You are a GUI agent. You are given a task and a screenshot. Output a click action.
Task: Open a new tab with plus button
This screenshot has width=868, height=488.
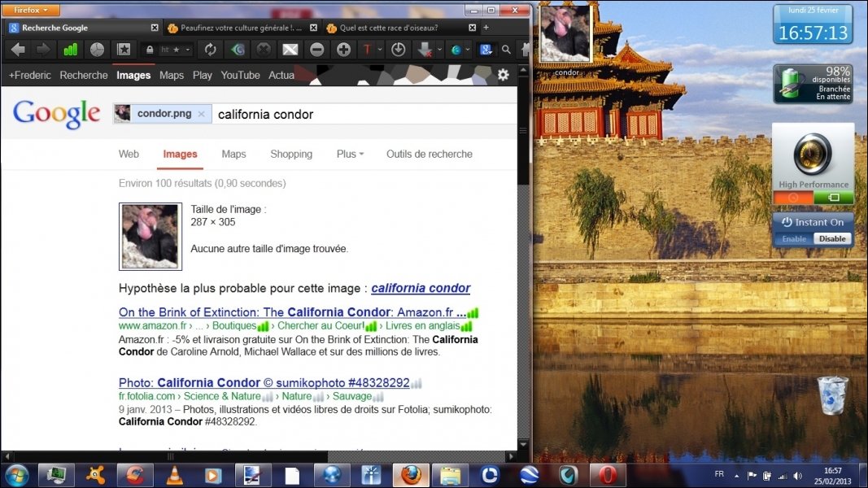coord(486,27)
